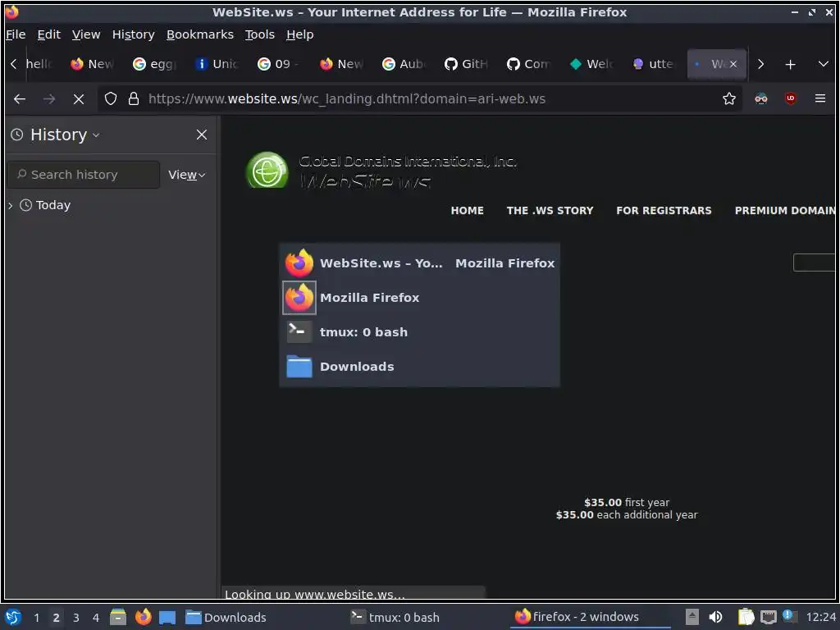Image resolution: width=840 pixels, height=630 pixels.
Task: Bookmark this page with the star
Action: click(x=728, y=98)
